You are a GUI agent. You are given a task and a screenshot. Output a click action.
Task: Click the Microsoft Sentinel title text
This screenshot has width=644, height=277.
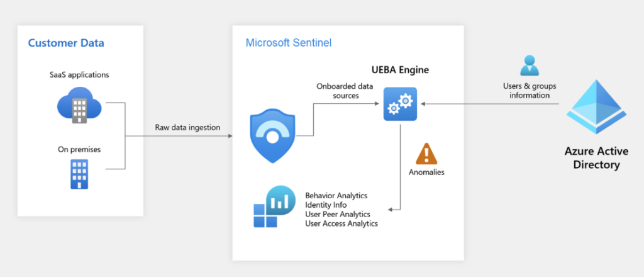pos(289,43)
